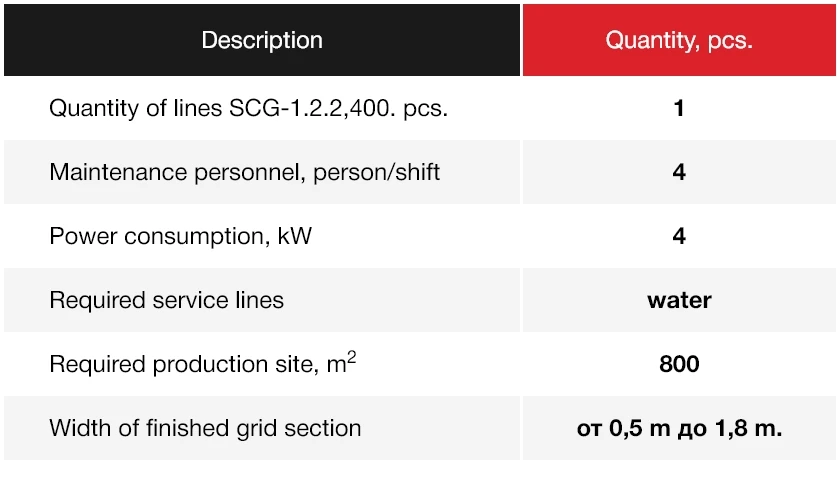Click the word pcs. in red header
Viewport: 837px width, 478px height.
(730, 41)
